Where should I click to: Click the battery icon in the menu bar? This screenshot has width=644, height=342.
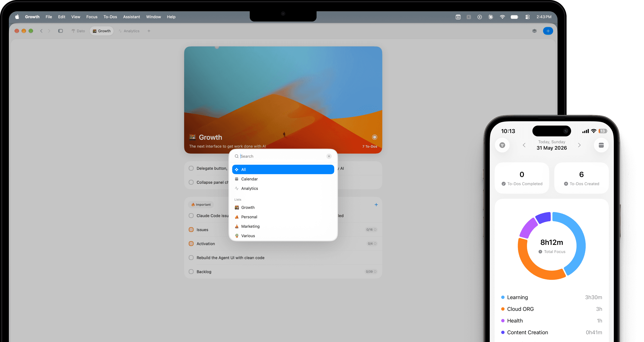515,17
